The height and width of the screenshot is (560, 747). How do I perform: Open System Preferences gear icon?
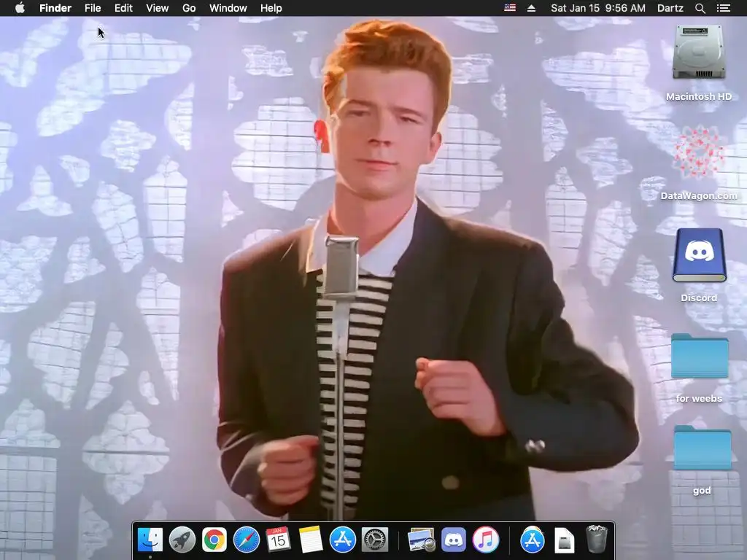click(x=375, y=540)
